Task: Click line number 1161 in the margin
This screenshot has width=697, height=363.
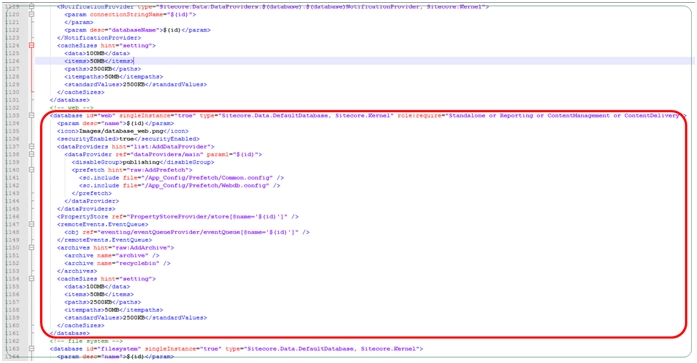Action: [x=12, y=333]
